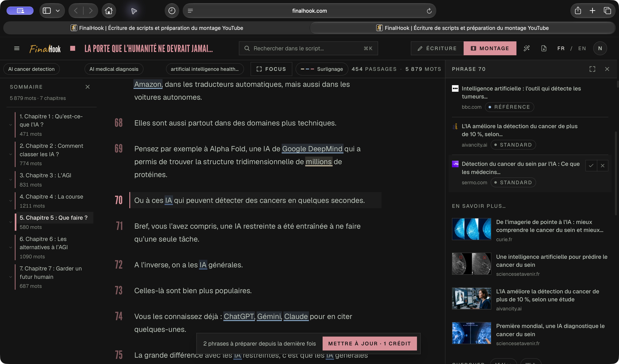This screenshot has height=364, width=619.
Task: Click the ChatGPT highlighted term
Action: pos(239,317)
